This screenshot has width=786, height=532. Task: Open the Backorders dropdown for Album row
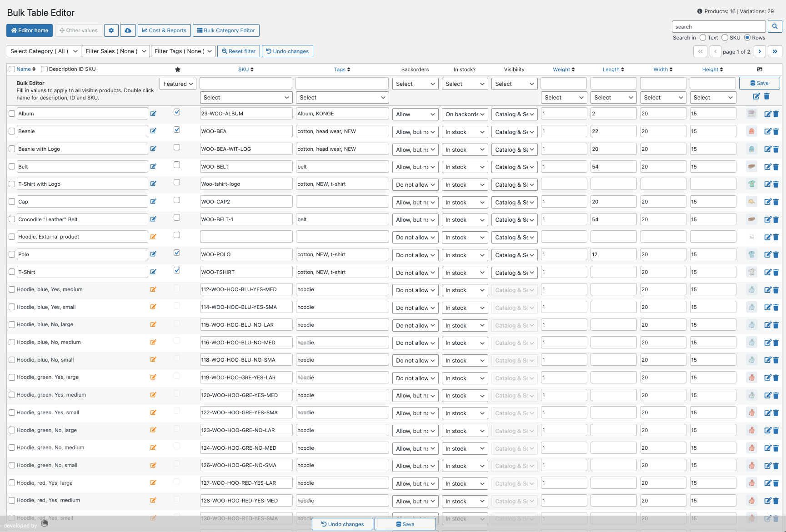pos(415,114)
